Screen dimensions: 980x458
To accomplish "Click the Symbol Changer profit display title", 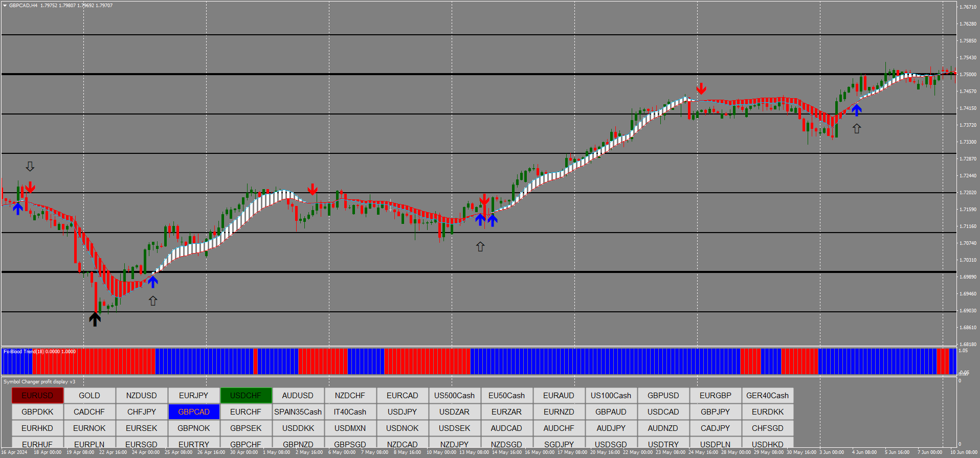I will 39,382.
